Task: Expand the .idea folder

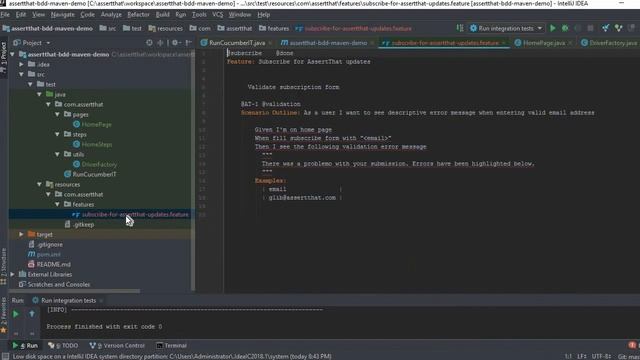Action: [21, 64]
